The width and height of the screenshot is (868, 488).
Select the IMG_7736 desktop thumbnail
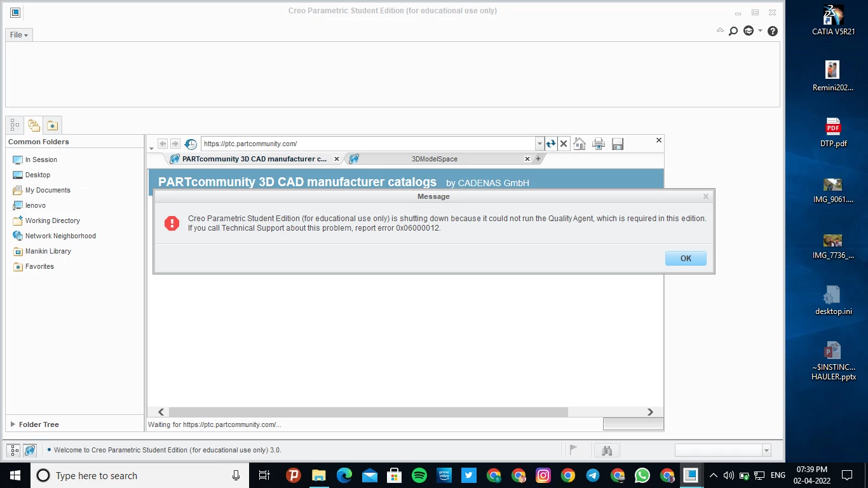[833, 247]
